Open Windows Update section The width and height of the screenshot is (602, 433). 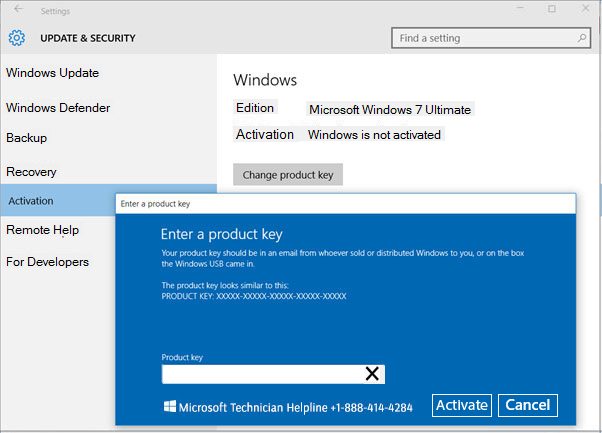[x=53, y=73]
